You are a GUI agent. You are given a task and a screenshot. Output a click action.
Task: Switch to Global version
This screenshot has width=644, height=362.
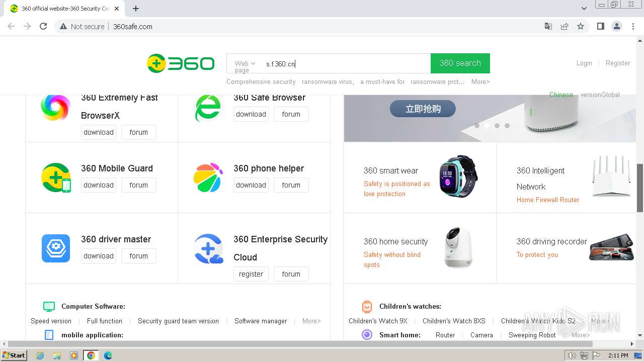[x=600, y=95]
